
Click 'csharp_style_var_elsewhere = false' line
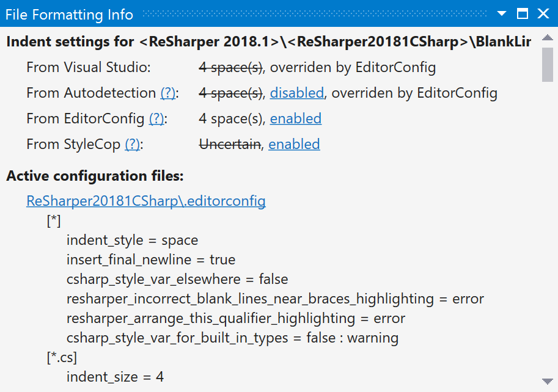[177, 279]
